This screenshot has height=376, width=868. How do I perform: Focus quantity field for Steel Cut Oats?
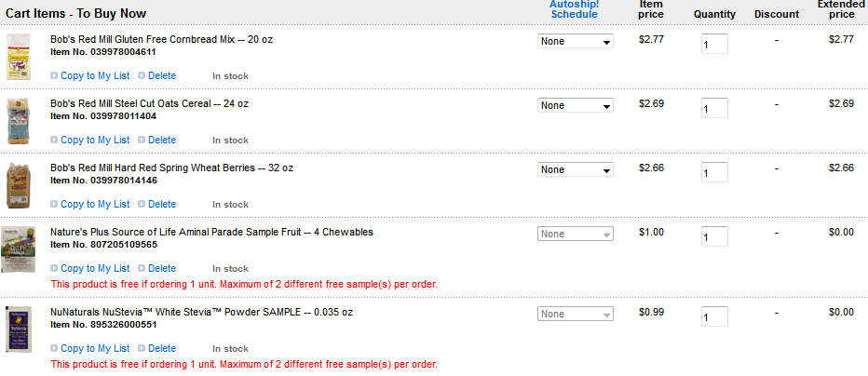click(x=713, y=109)
